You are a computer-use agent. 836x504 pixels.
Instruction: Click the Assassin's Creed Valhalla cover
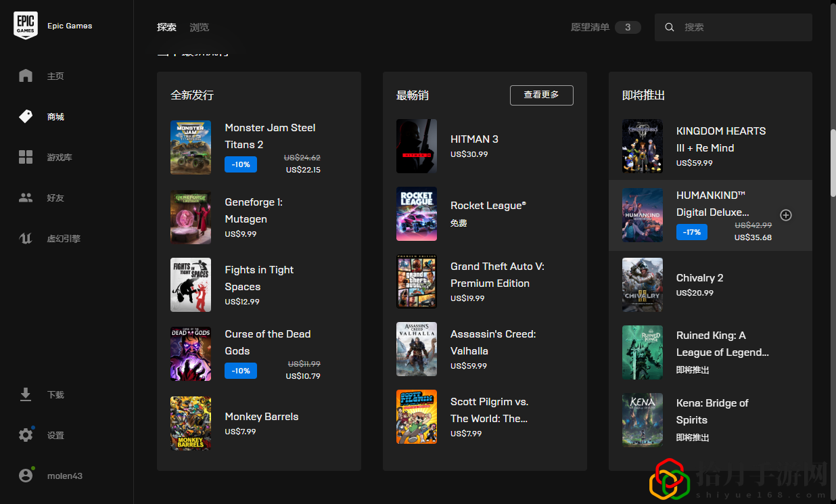417,349
